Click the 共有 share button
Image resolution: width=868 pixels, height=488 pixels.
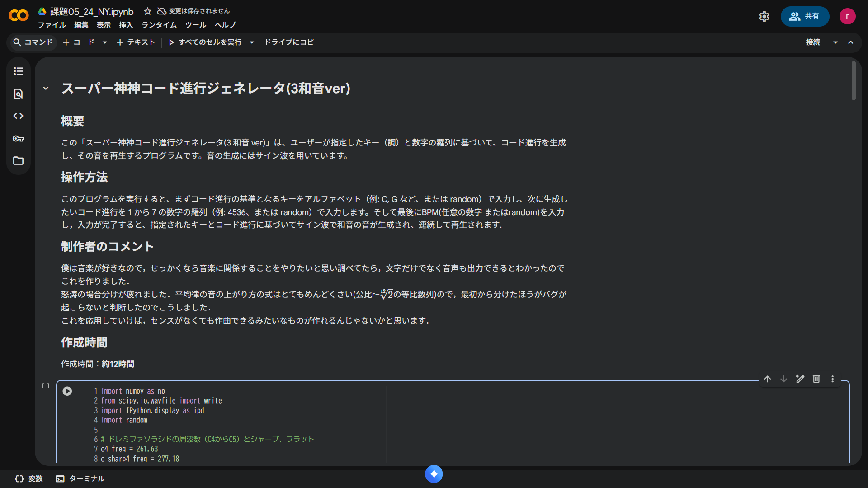(x=805, y=16)
